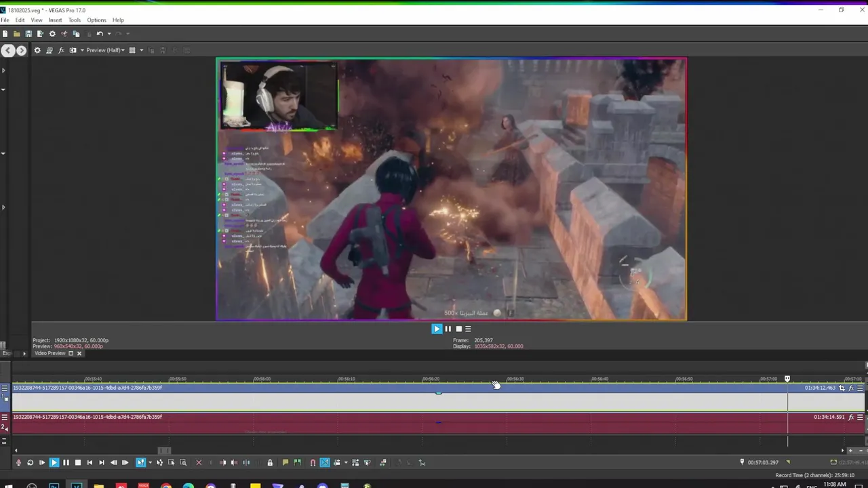Select the Envelope Edit tool
The height and width of the screenshot is (488, 868).
(159, 462)
